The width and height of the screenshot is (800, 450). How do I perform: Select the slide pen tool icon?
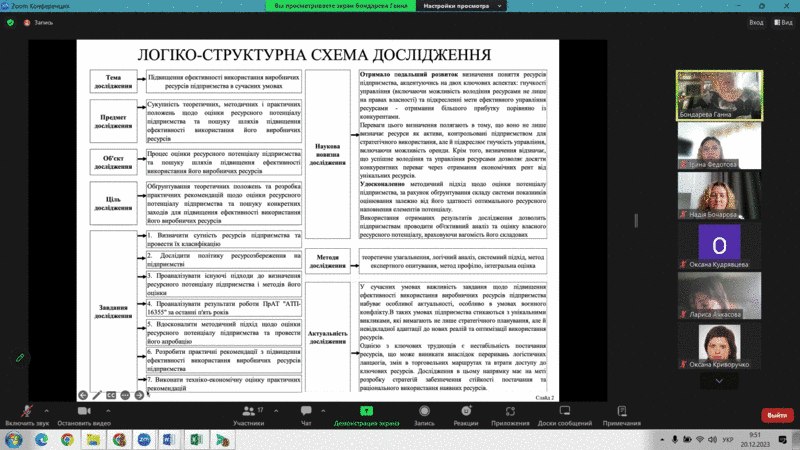pyautogui.click(x=97, y=395)
